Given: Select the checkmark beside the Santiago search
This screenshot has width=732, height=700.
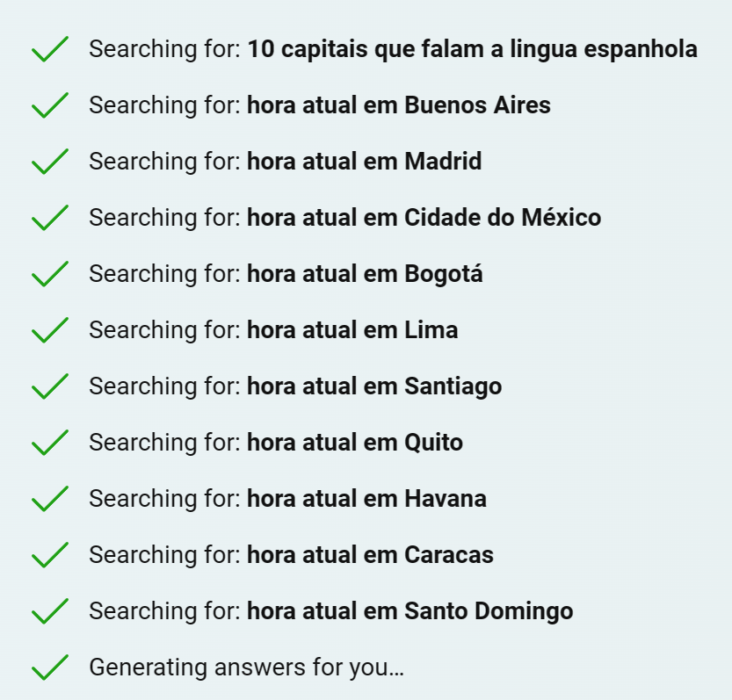Looking at the screenshot, I should pyautogui.click(x=50, y=386).
